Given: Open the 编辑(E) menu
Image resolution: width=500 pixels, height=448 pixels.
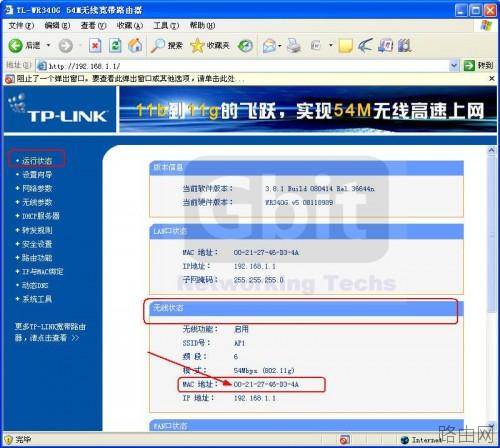Looking at the screenshot, I should [x=57, y=26].
